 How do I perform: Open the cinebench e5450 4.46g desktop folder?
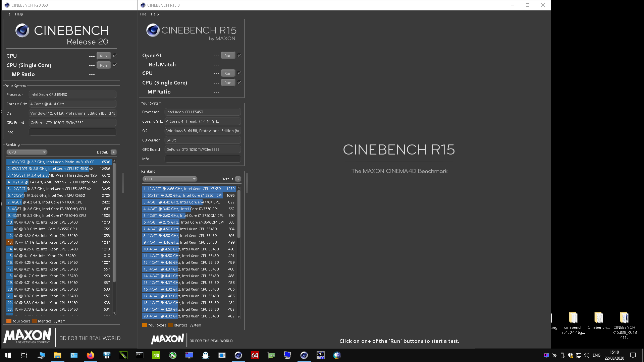click(573, 323)
